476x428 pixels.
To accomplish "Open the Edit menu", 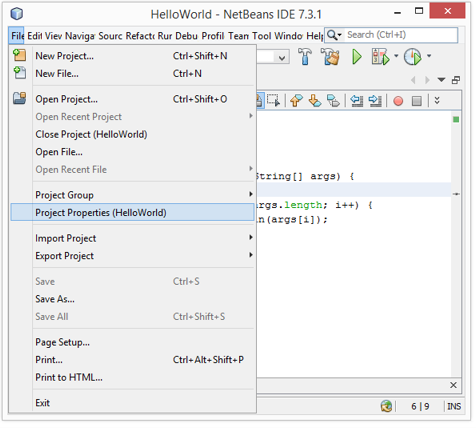I will [34, 35].
